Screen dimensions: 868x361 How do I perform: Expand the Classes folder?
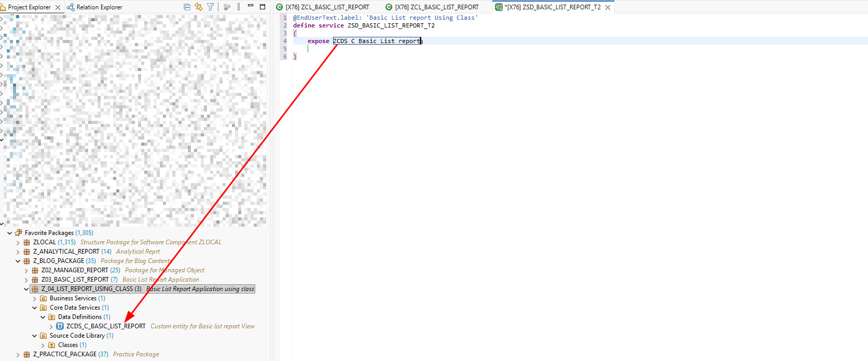pyautogui.click(x=43, y=345)
